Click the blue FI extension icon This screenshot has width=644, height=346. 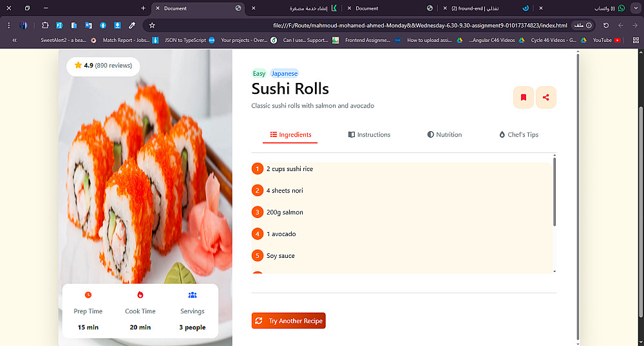tap(59, 26)
